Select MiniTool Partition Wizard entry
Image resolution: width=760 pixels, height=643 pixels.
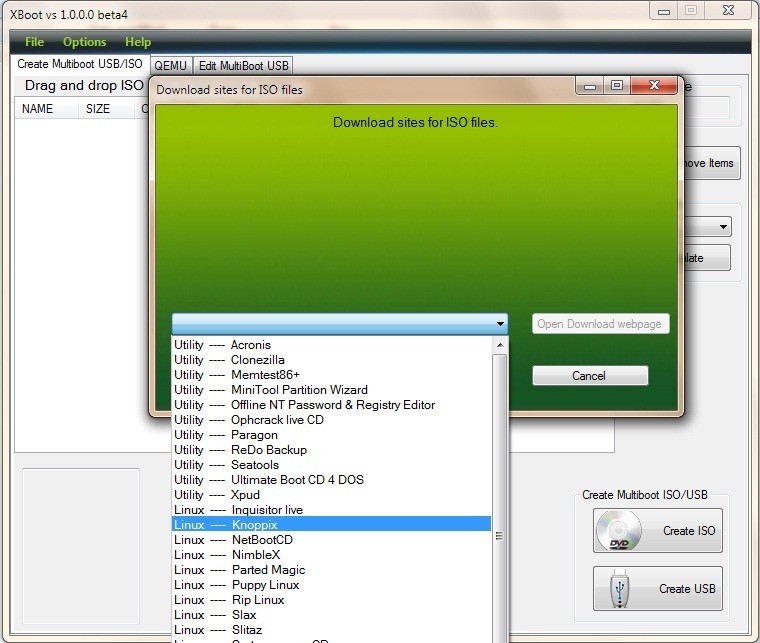point(332,390)
